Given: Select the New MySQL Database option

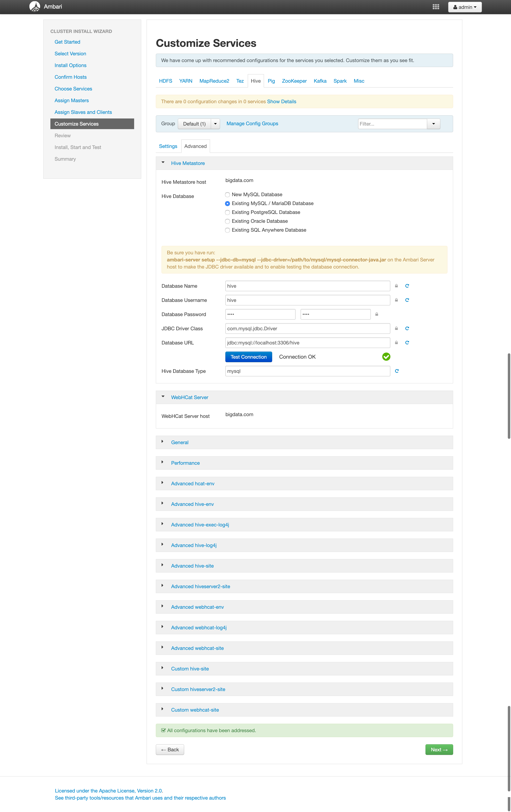Looking at the screenshot, I should coord(227,195).
